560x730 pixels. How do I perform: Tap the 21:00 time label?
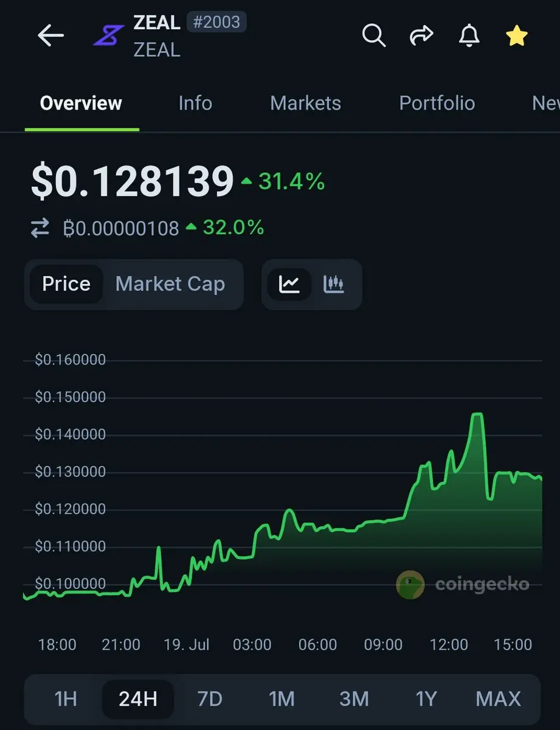pos(121,645)
